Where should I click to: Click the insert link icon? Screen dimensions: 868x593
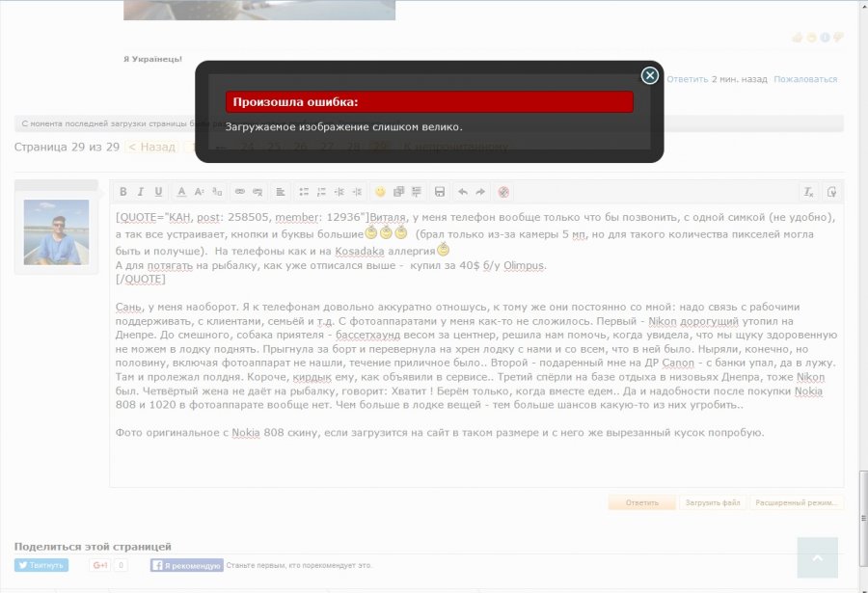[240, 192]
